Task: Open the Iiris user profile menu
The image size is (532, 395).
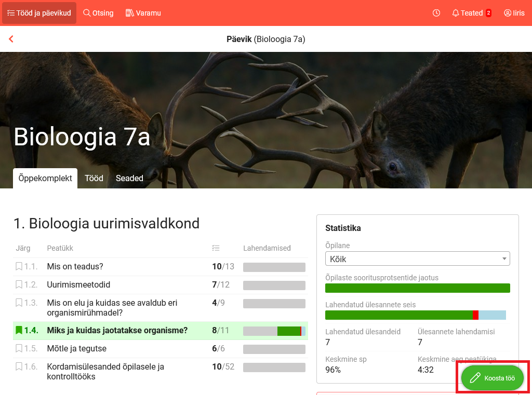Action: (x=514, y=13)
